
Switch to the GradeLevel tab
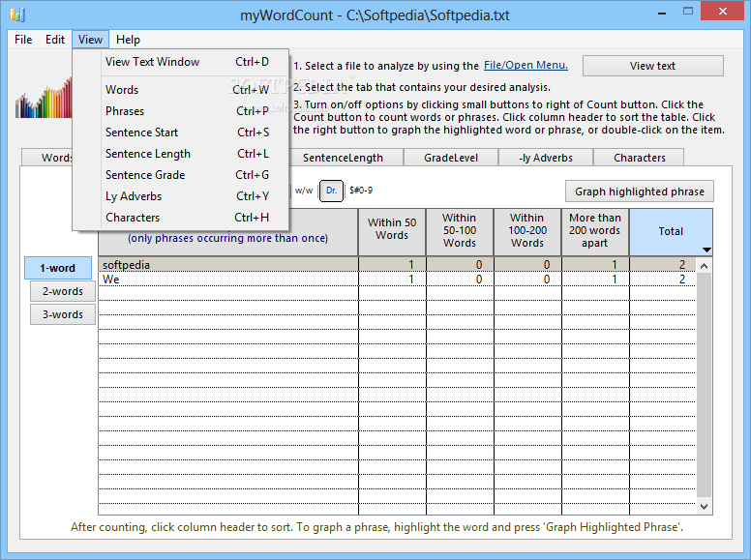pyautogui.click(x=451, y=158)
